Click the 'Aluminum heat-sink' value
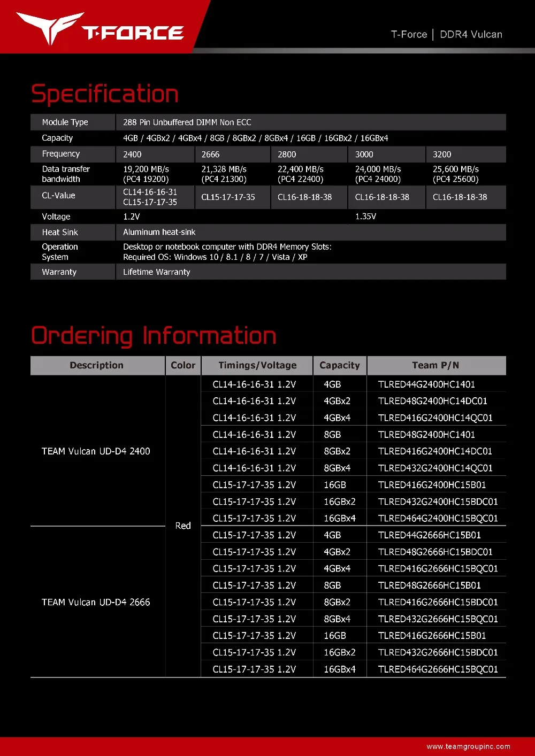Screen dimensions: 535x756 (x=159, y=232)
